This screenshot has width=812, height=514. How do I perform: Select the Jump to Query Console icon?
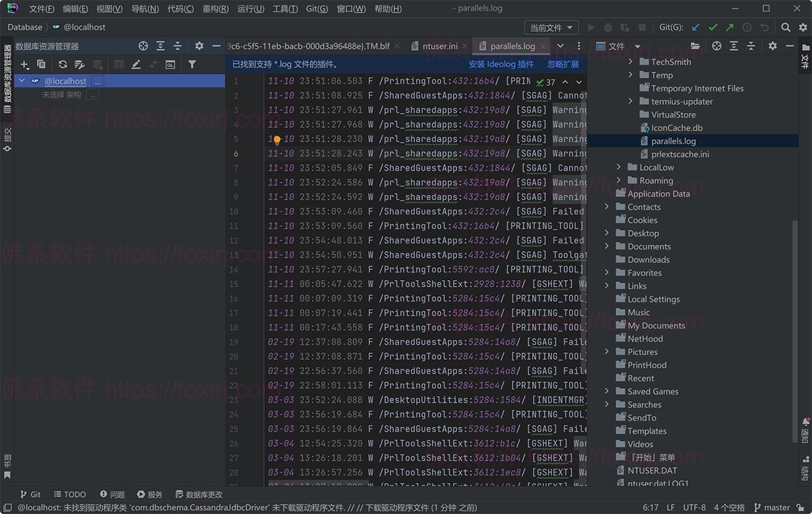[170, 64]
